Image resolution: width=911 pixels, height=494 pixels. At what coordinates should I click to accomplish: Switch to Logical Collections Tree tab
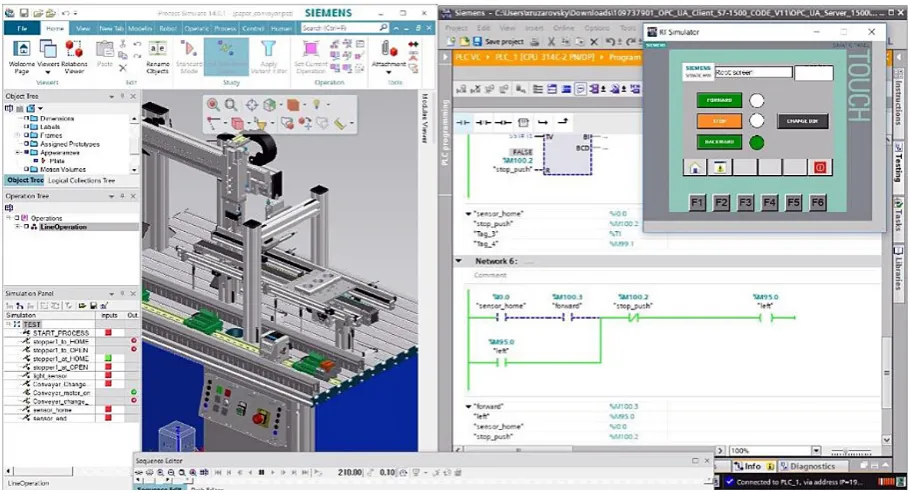[x=81, y=181]
